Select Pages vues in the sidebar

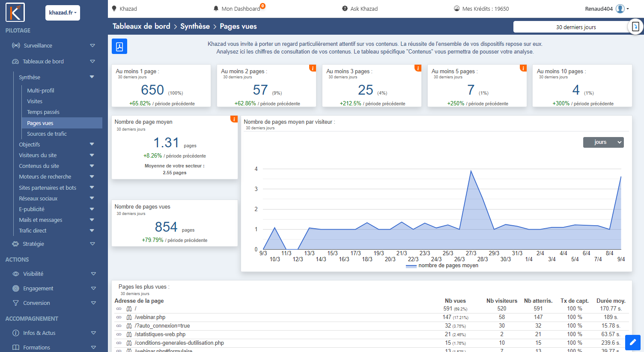pyautogui.click(x=62, y=123)
